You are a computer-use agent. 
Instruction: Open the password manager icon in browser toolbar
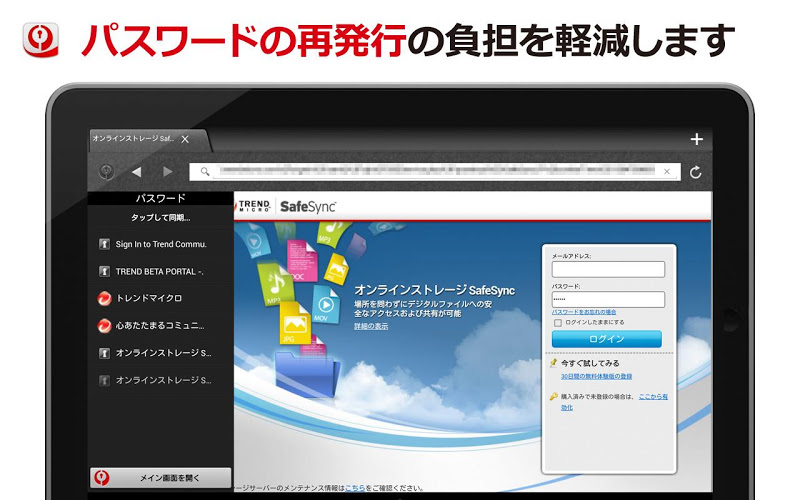click(106, 171)
